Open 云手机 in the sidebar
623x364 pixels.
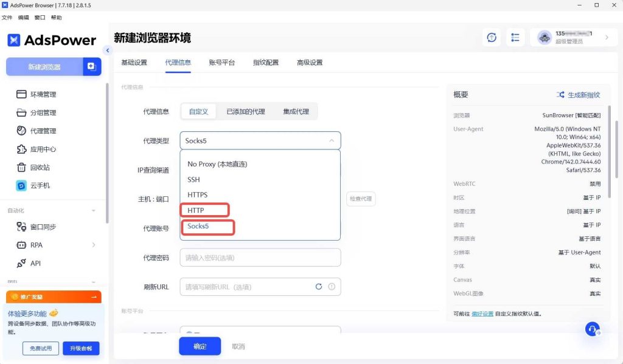[x=40, y=185]
